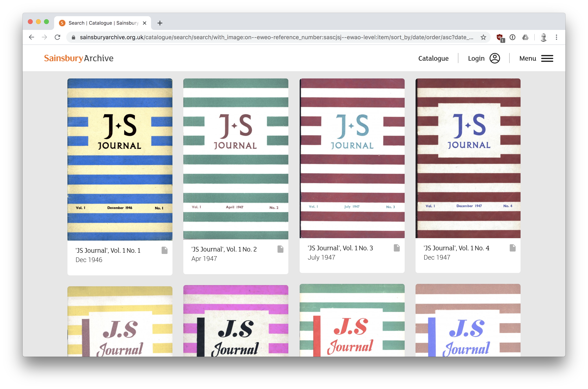Go back to previous page
Screen dimensions: 588x389
tap(31, 37)
